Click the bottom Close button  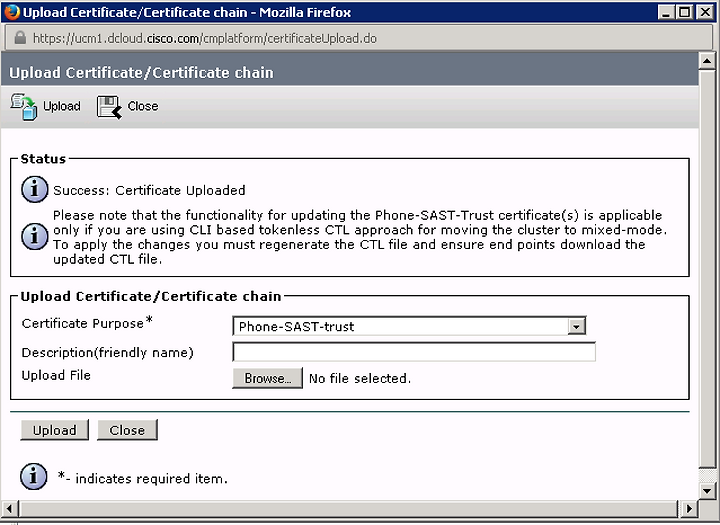tap(127, 430)
